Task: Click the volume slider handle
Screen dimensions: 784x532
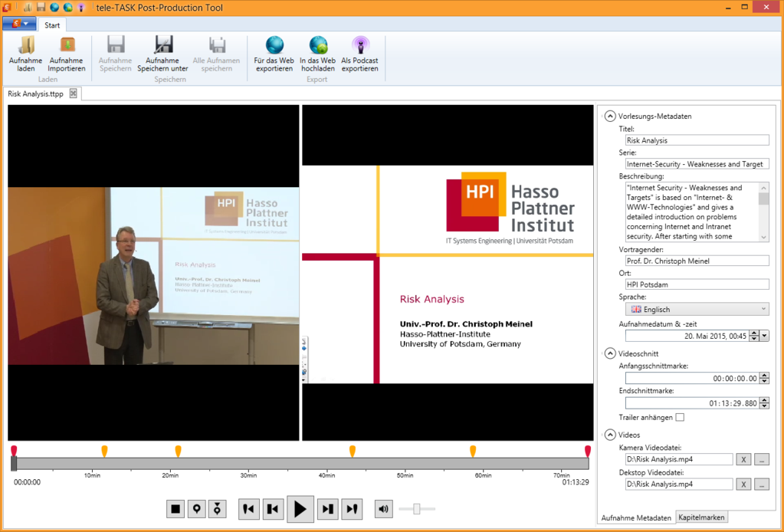Action: coord(416,508)
